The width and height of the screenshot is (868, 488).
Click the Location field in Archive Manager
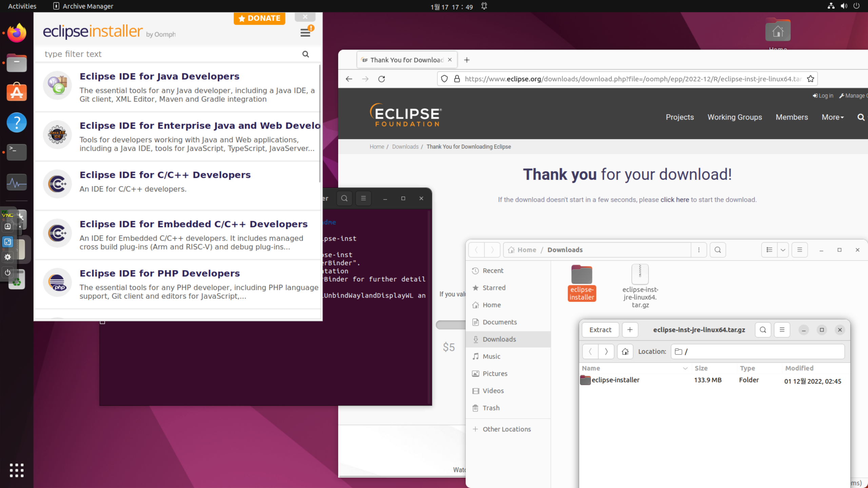point(758,352)
